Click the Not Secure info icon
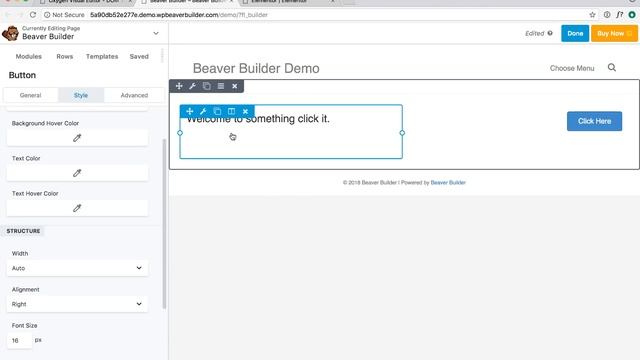Image resolution: width=640 pixels, height=360 pixels. (x=47, y=15)
